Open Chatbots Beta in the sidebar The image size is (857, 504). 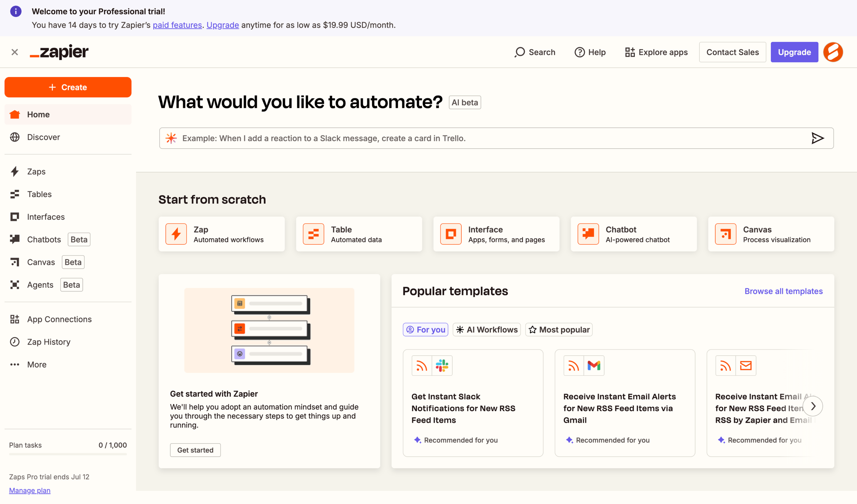tap(68, 240)
